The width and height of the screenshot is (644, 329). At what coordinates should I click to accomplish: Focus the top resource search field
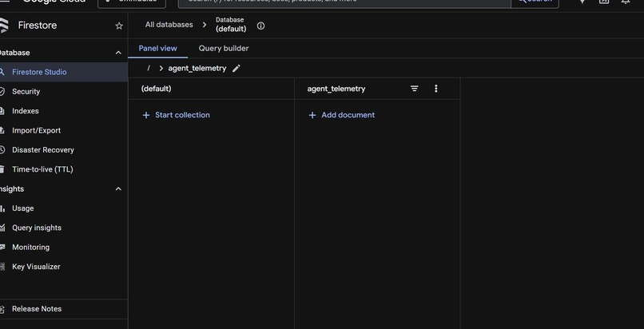pyautogui.click(x=344, y=2)
